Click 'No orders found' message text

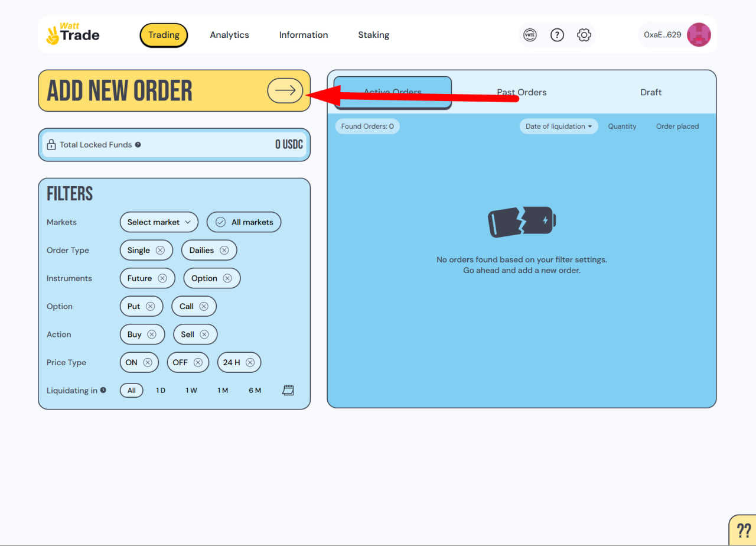522,265
